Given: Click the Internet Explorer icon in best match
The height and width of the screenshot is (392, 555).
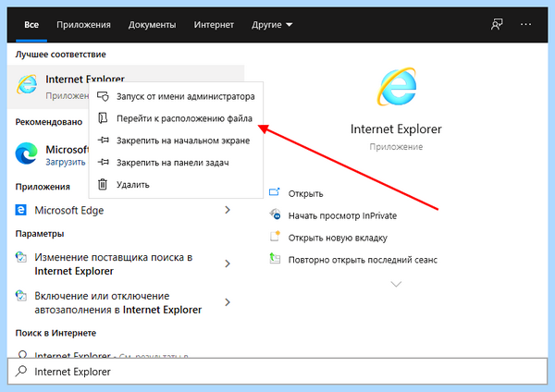Looking at the screenshot, I should [27, 84].
